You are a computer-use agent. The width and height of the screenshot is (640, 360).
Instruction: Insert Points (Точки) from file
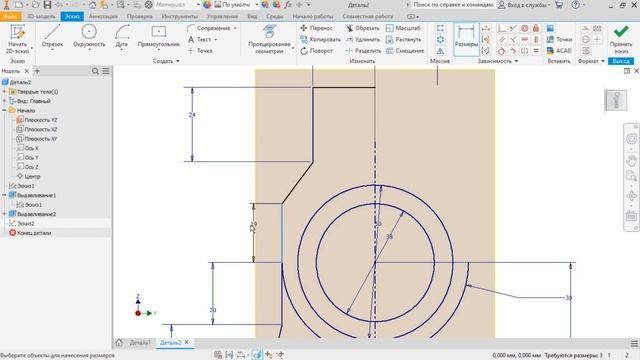pyautogui.click(x=559, y=39)
